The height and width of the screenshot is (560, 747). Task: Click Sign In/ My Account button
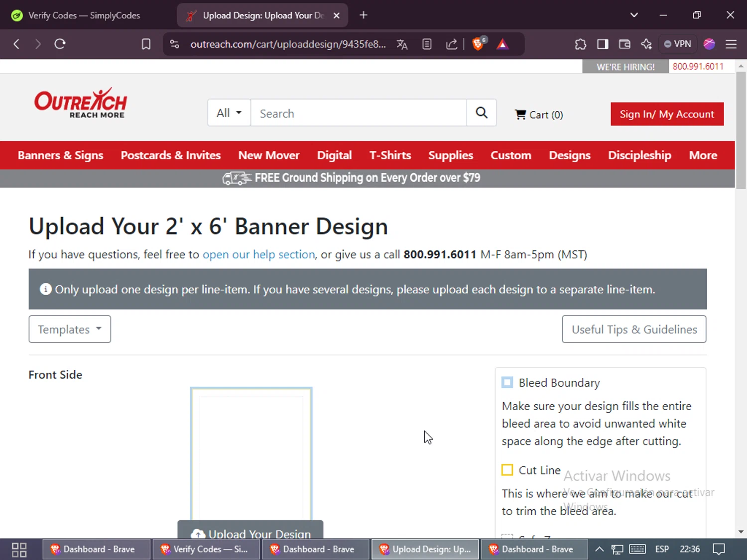point(667,114)
